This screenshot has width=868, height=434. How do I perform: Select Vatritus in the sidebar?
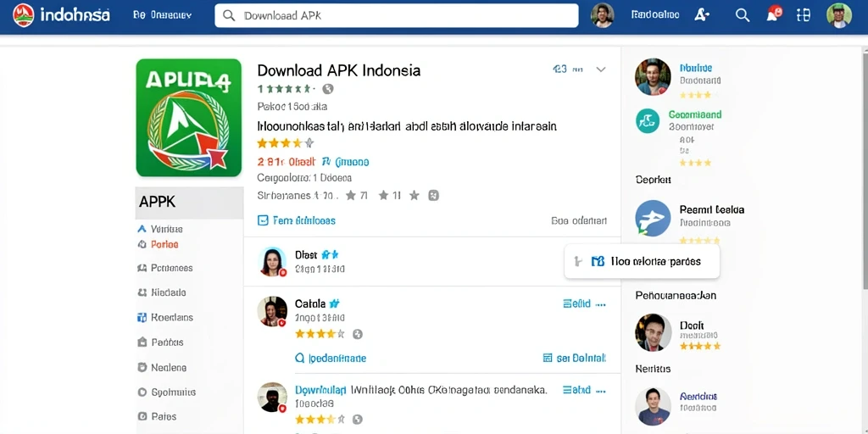(x=160, y=229)
